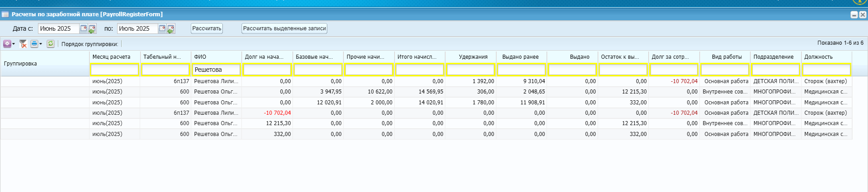The width and height of the screenshot is (868, 192).
Task: Select cell with value 1 392,00
Action: (x=470, y=81)
